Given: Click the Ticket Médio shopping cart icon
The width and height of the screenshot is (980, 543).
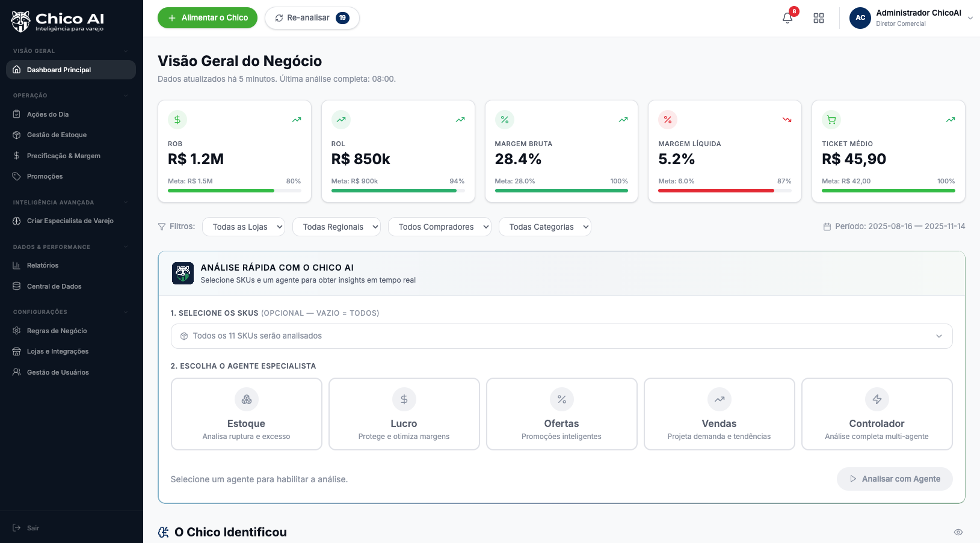Looking at the screenshot, I should pos(831,120).
